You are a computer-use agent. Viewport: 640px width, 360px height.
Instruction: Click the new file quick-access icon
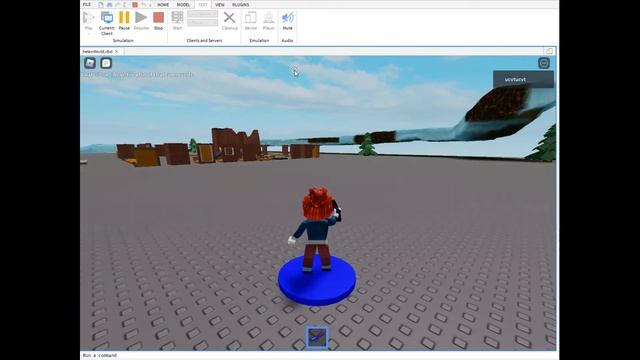pos(101,4)
